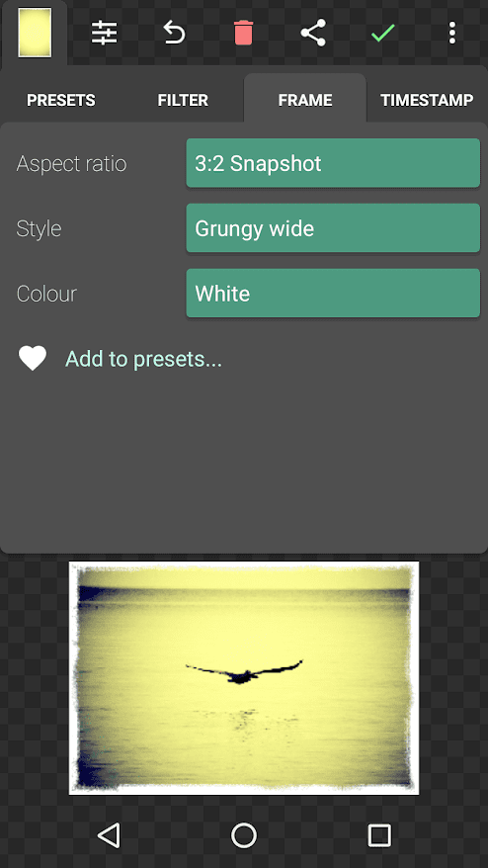This screenshot has height=868, width=488.
Task: Tap the undo arrow icon
Action: (x=174, y=34)
